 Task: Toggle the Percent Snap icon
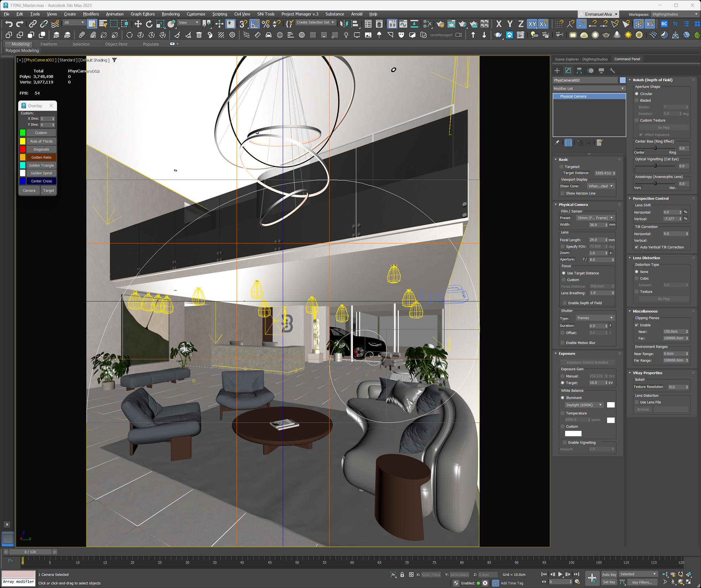click(265, 24)
